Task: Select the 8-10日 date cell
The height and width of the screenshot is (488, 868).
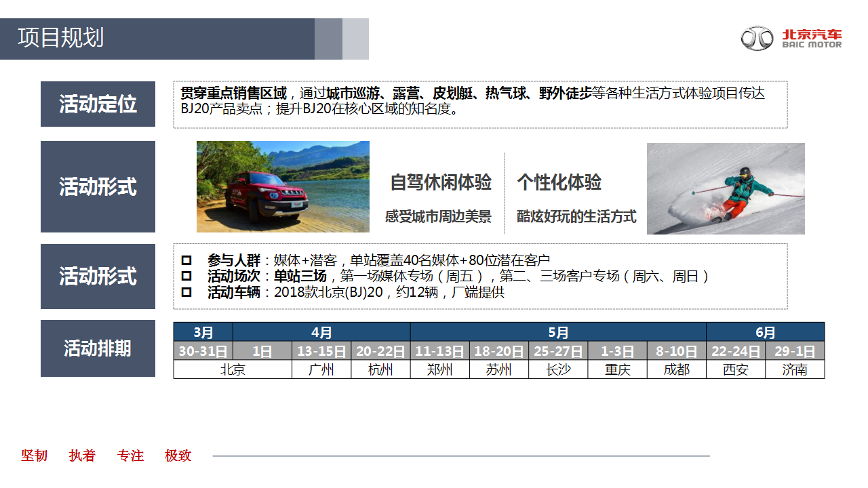Action: [677, 351]
